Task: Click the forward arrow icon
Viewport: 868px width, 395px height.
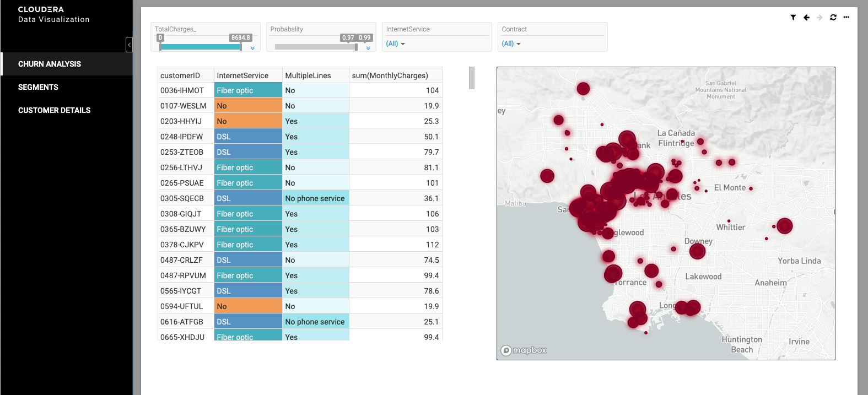Action: (820, 18)
